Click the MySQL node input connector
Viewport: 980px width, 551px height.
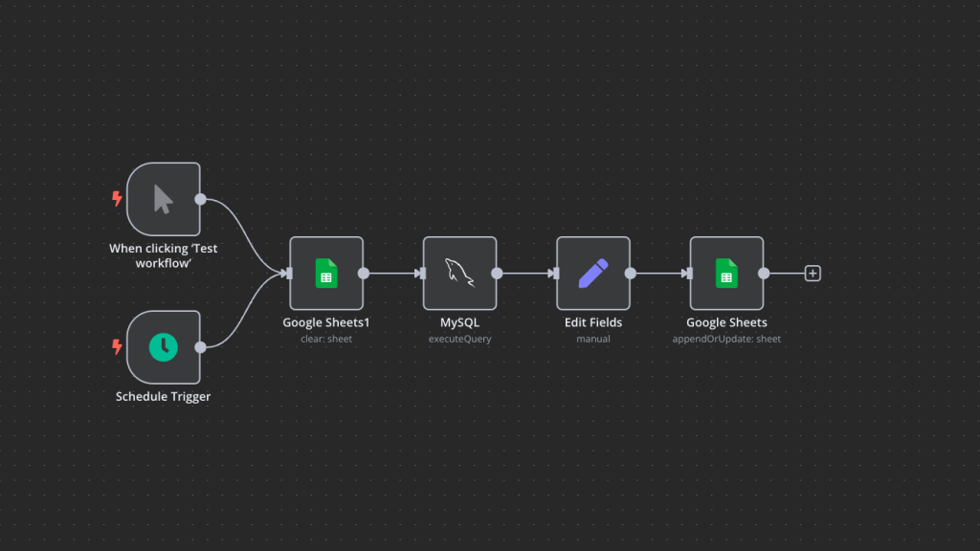point(420,274)
